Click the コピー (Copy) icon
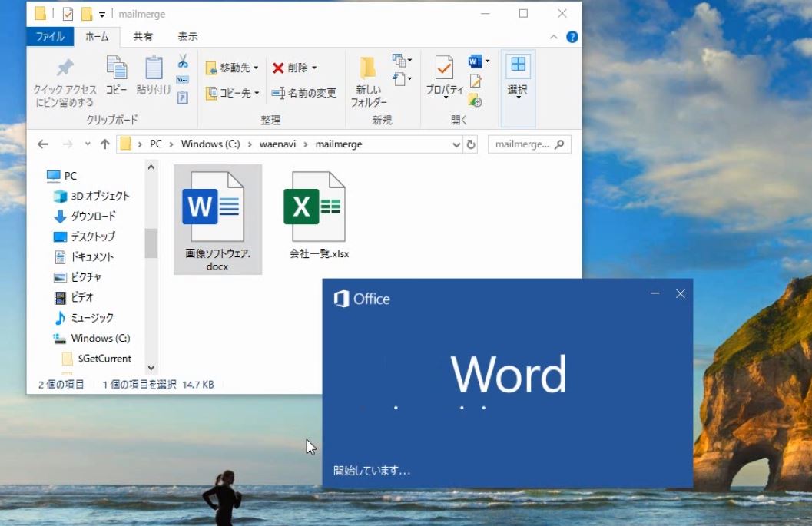812x526 pixels. [x=116, y=74]
